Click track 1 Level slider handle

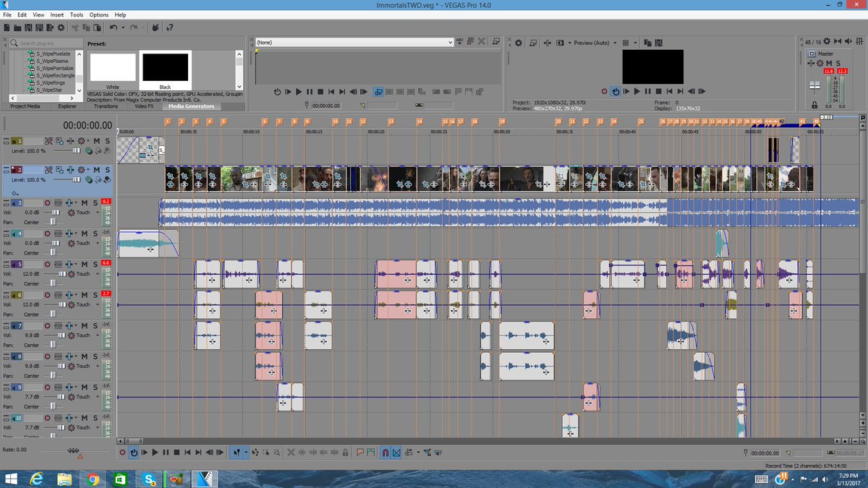coord(77,150)
